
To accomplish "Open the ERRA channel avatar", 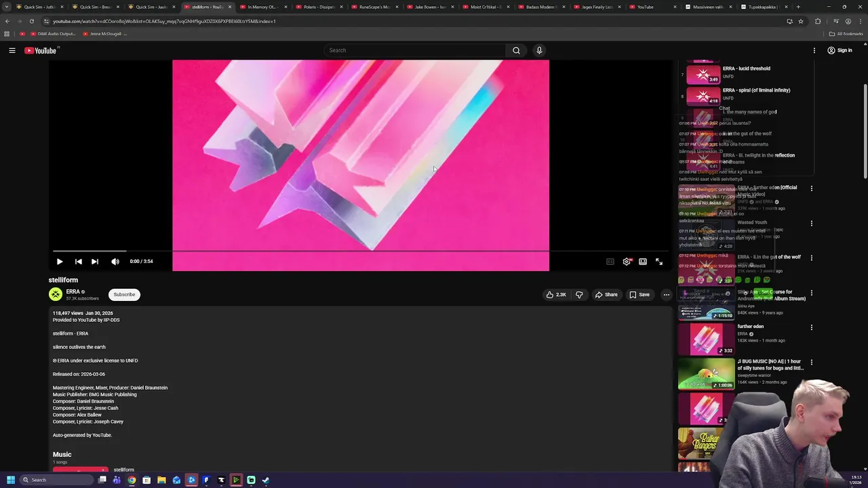I will (x=56, y=294).
